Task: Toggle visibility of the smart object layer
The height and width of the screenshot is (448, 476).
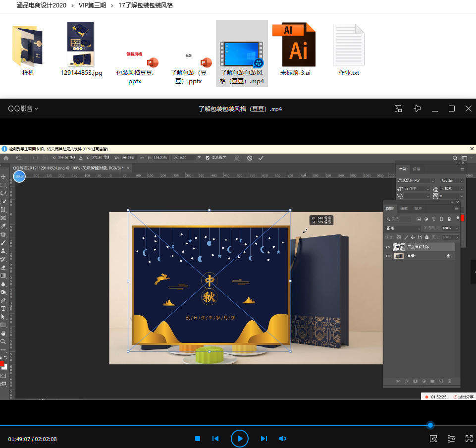Action: [x=388, y=247]
